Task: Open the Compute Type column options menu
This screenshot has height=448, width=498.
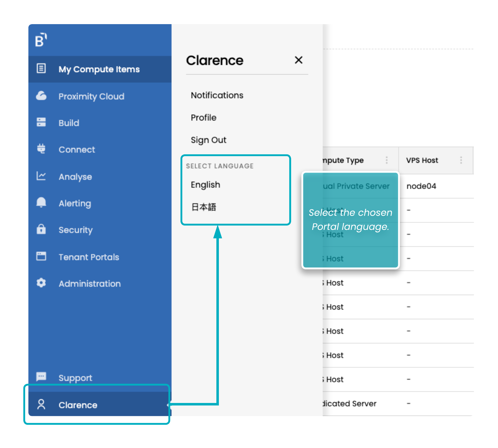Action: click(387, 160)
